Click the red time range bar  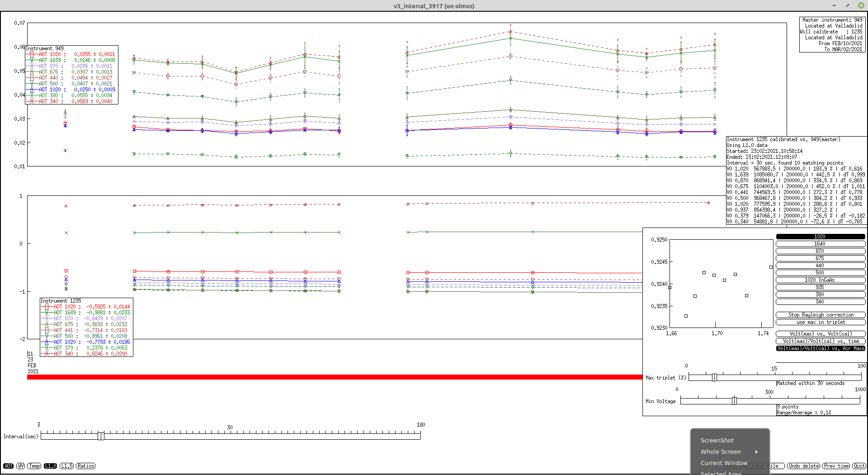335,377
